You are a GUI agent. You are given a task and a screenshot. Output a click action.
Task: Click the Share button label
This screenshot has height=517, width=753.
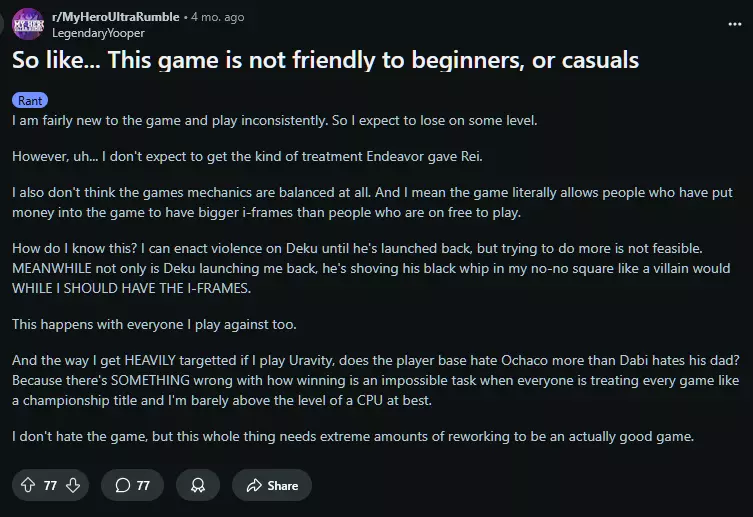282,485
